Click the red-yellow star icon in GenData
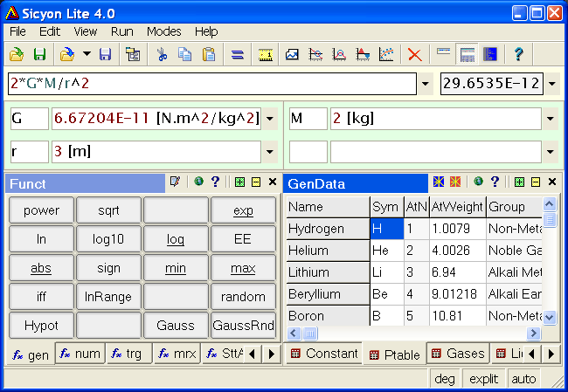The image size is (568, 392). pos(455,182)
